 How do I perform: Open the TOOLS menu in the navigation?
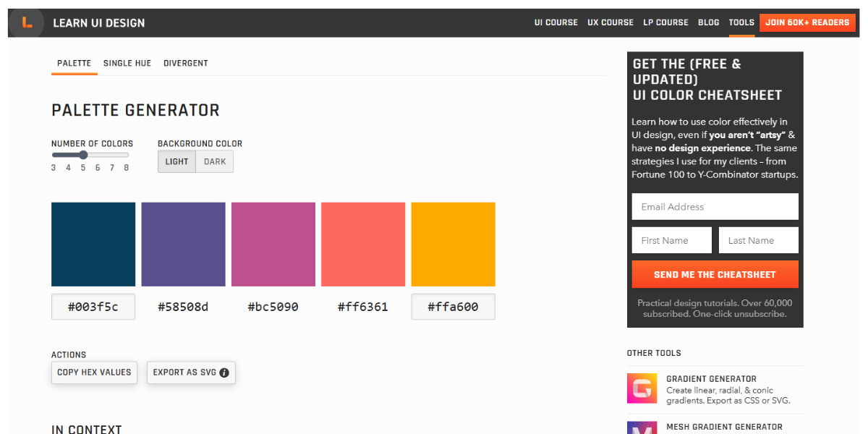[x=741, y=22]
